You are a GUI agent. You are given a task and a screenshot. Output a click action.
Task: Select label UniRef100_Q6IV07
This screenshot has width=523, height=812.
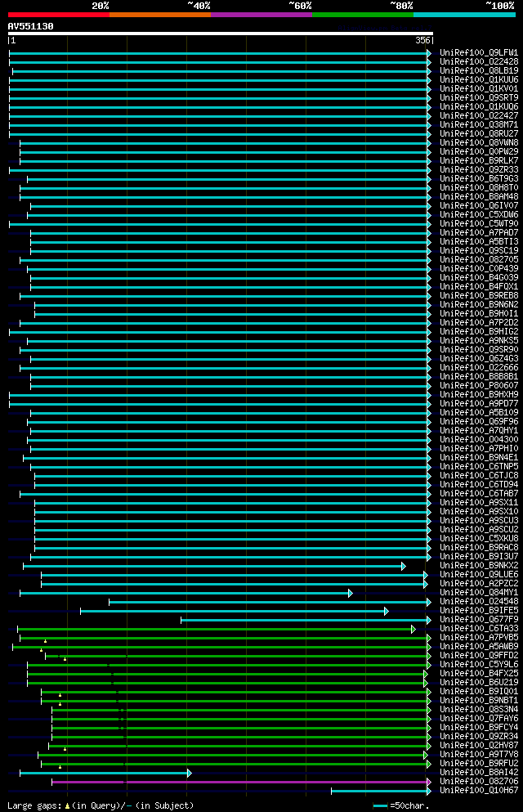pyautogui.click(x=479, y=205)
